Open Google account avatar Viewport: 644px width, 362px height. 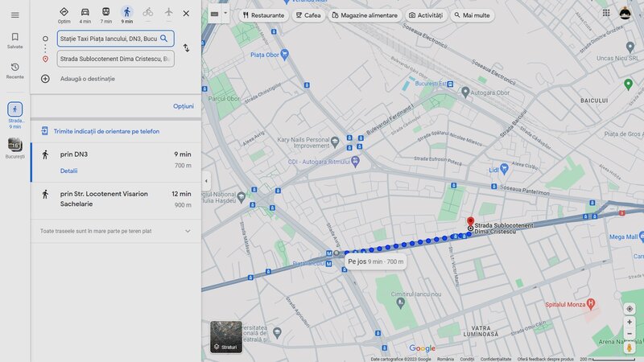pyautogui.click(x=625, y=13)
